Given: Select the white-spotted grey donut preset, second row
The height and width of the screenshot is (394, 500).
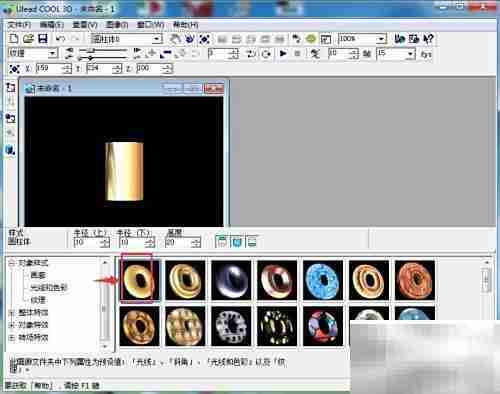Looking at the screenshot, I should (231, 326).
